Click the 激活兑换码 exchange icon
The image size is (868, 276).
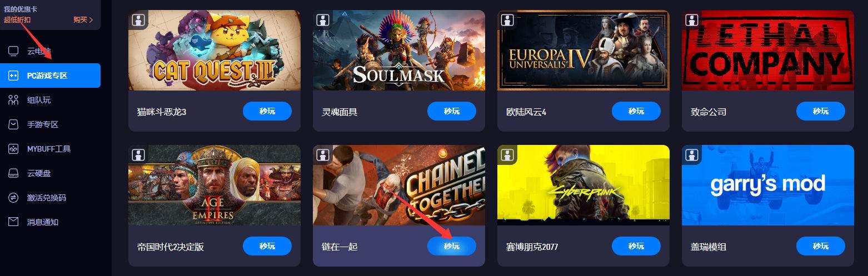tap(13, 198)
